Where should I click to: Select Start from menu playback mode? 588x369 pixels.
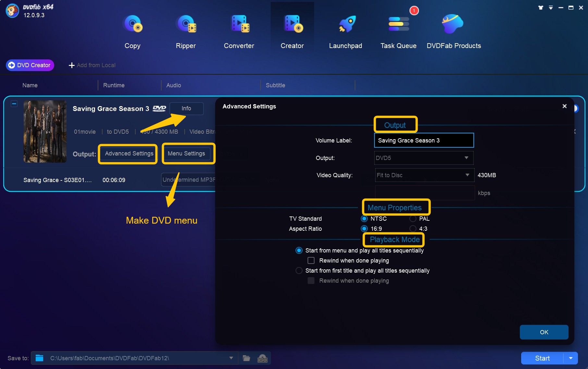click(x=299, y=251)
